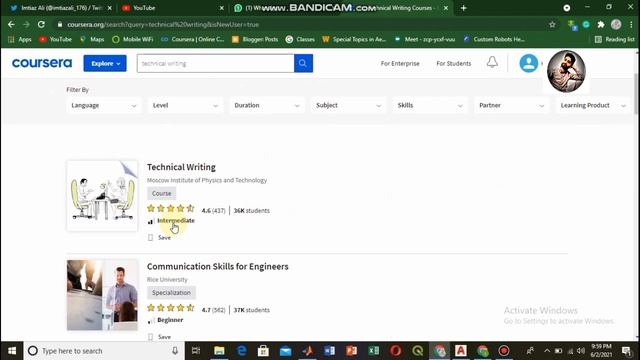Expand the Language filter dropdown

[x=104, y=105]
